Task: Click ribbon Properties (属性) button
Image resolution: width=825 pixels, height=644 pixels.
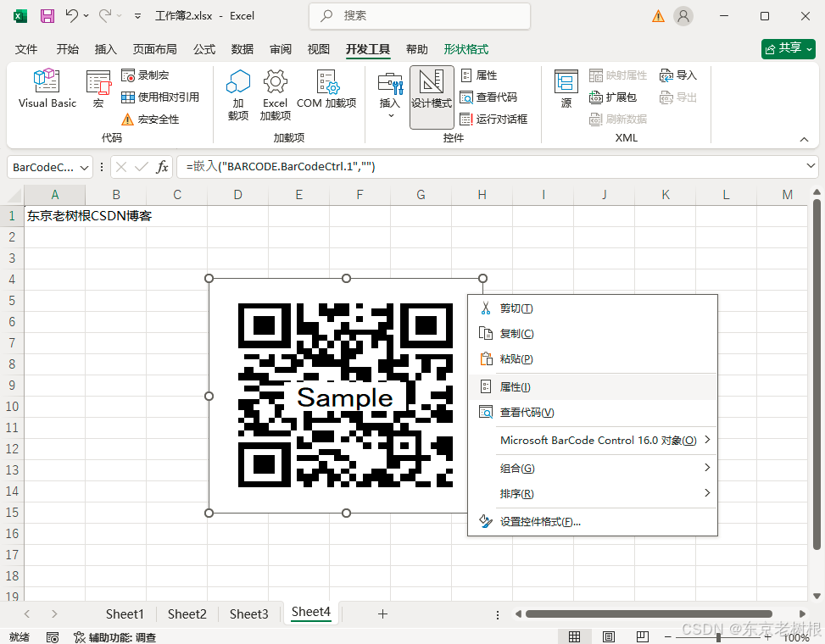Action: tap(479, 75)
